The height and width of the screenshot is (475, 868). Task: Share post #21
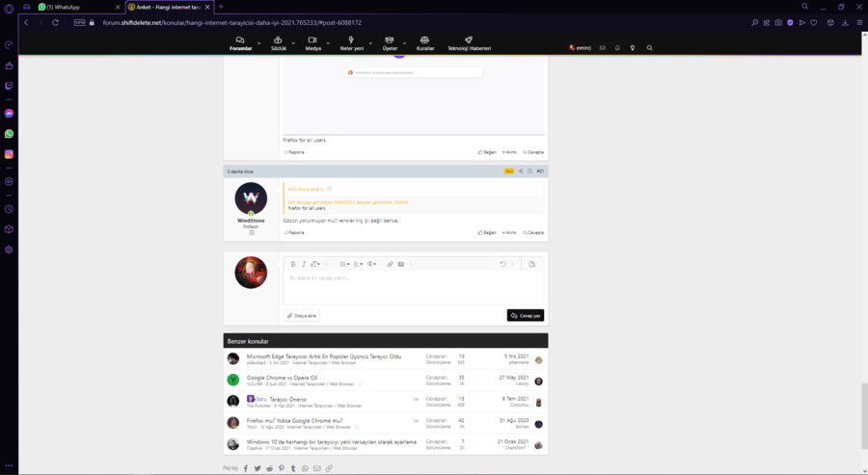pyautogui.click(x=521, y=172)
